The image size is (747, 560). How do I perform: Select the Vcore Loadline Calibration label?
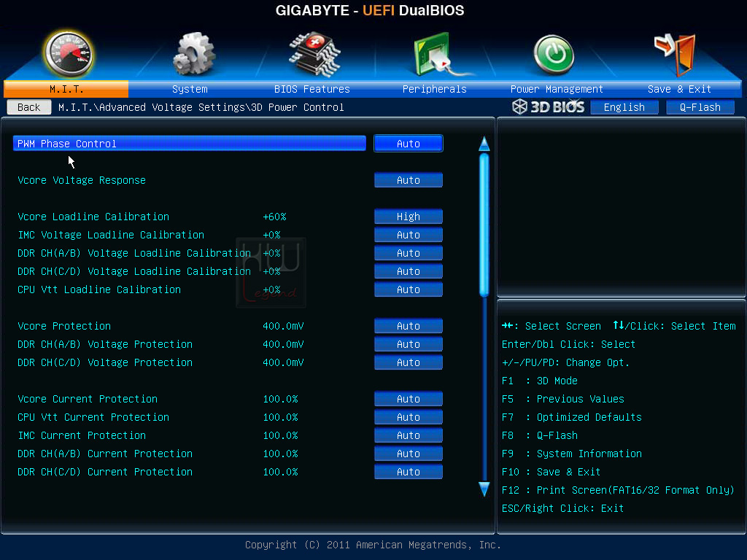click(93, 217)
